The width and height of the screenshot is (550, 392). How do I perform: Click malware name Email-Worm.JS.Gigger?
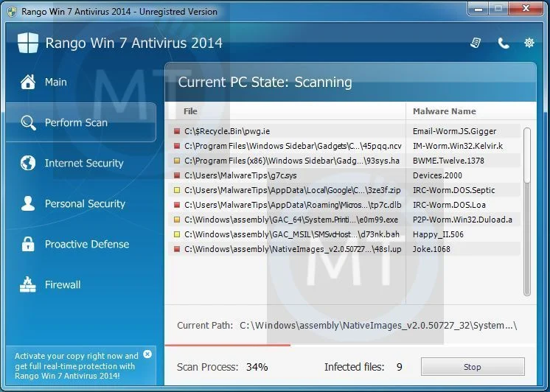point(454,131)
